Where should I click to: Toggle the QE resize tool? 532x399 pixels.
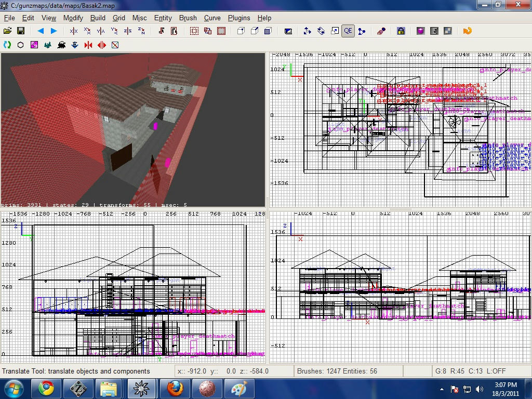coord(348,31)
